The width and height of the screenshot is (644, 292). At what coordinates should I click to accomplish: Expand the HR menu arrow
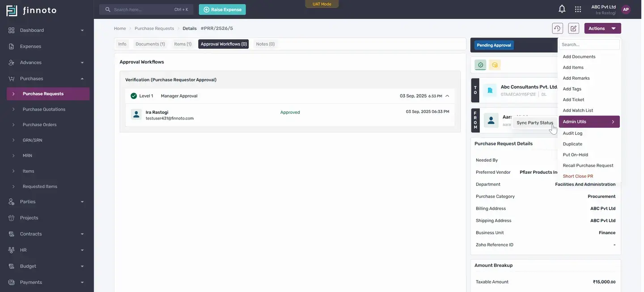coord(82,250)
